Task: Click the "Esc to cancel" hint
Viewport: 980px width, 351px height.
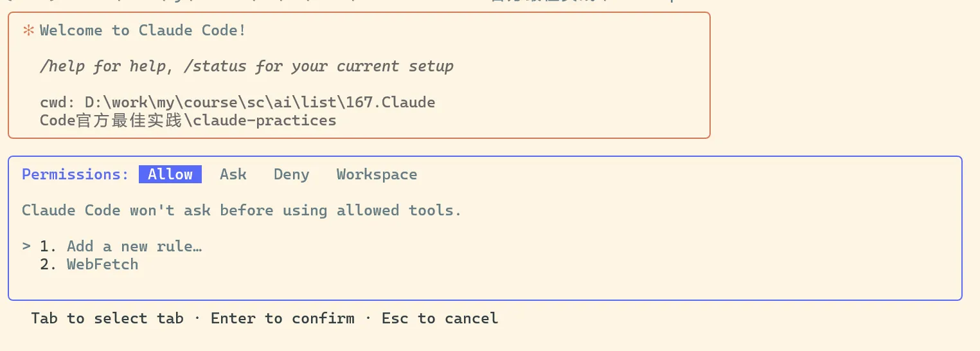Action: (440, 318)
